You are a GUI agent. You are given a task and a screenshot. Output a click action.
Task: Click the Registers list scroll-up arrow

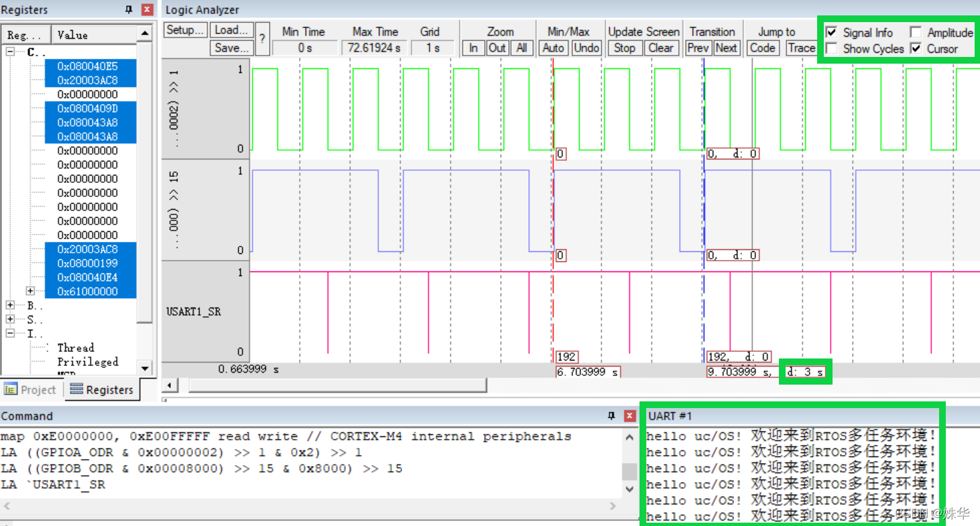pos(145,34)
